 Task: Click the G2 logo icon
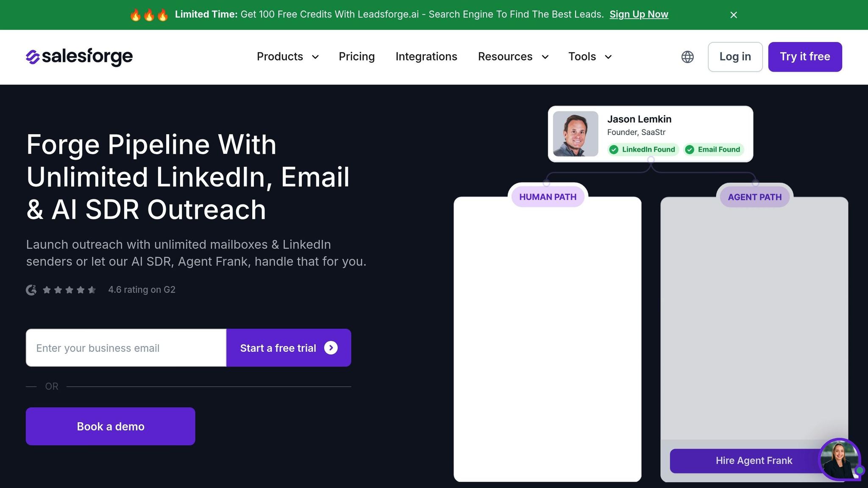click(31, 290)
